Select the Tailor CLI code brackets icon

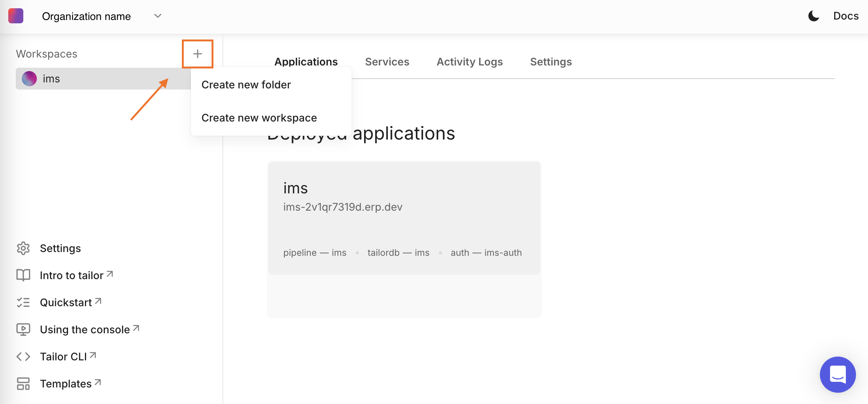click(23, 356)
